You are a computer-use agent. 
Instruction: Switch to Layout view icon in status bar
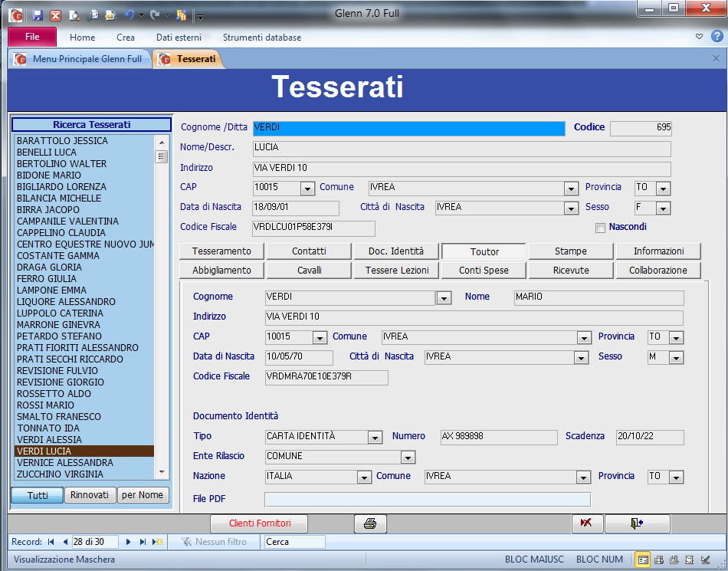click(x=690, y=560)
